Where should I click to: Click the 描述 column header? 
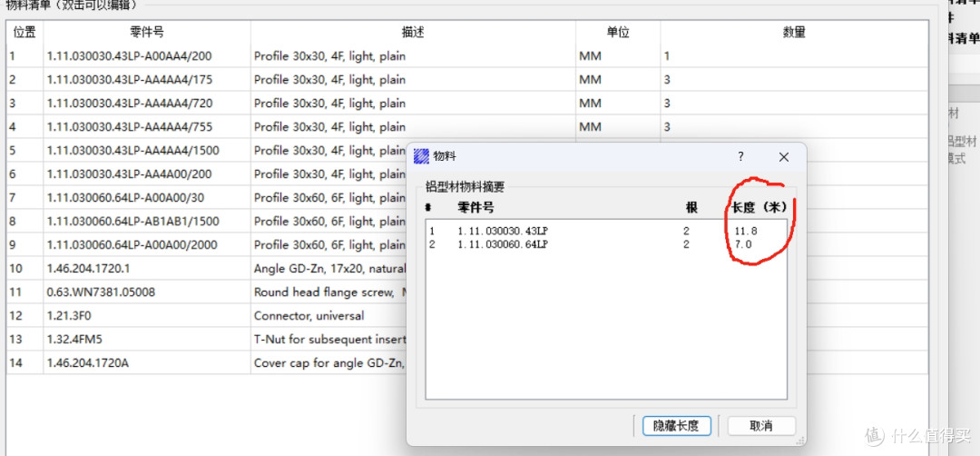413,32
